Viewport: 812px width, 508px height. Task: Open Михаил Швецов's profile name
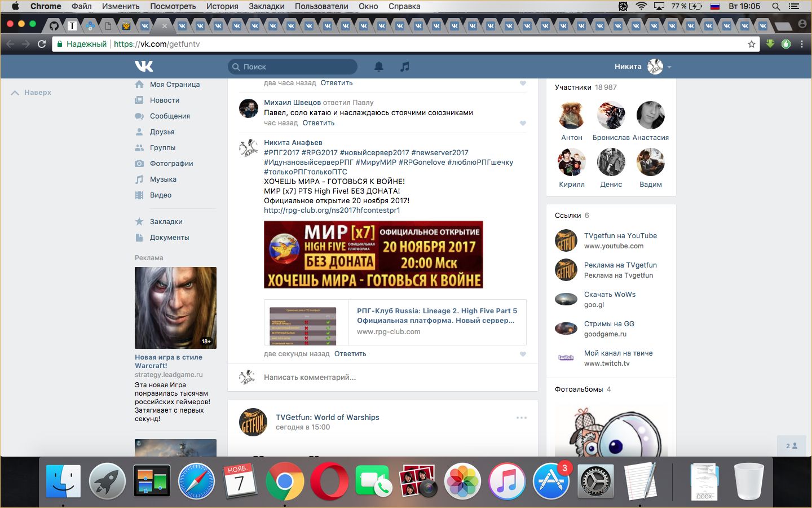click(x=292, y=102)
